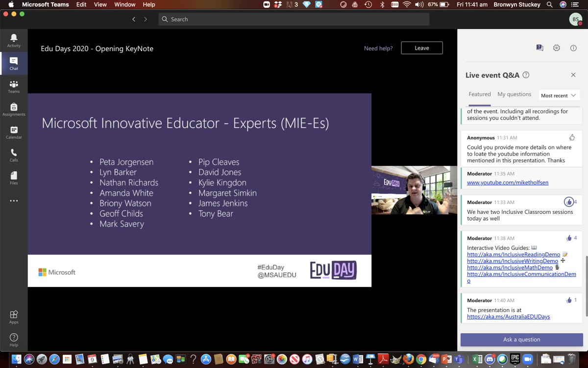Open the InclusiveWritingDemo link
The height and width of the screenshot is (368, 588).
pyautogui.click(x=513, y=261)
